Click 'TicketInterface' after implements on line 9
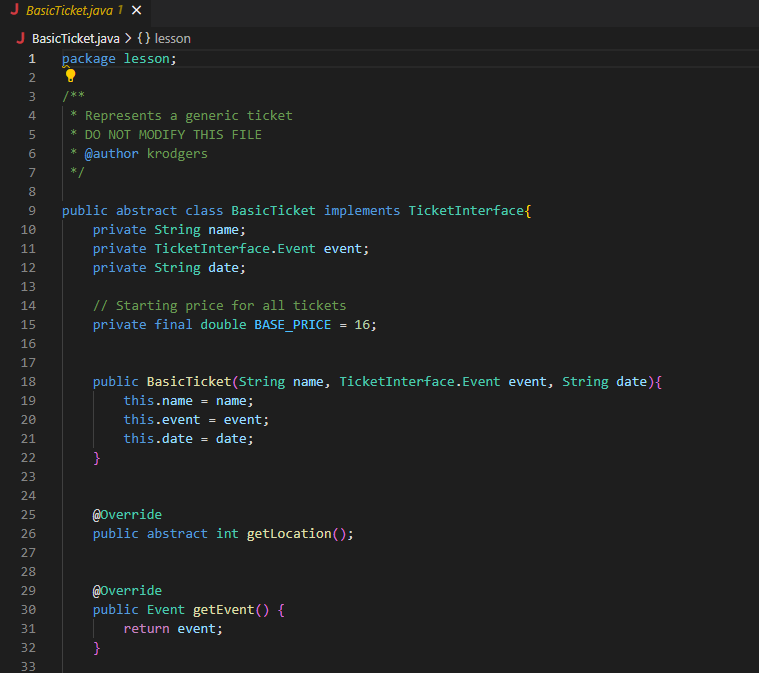Image resolution: width=759 pixels, height=673 pixels. pos(466,211)
